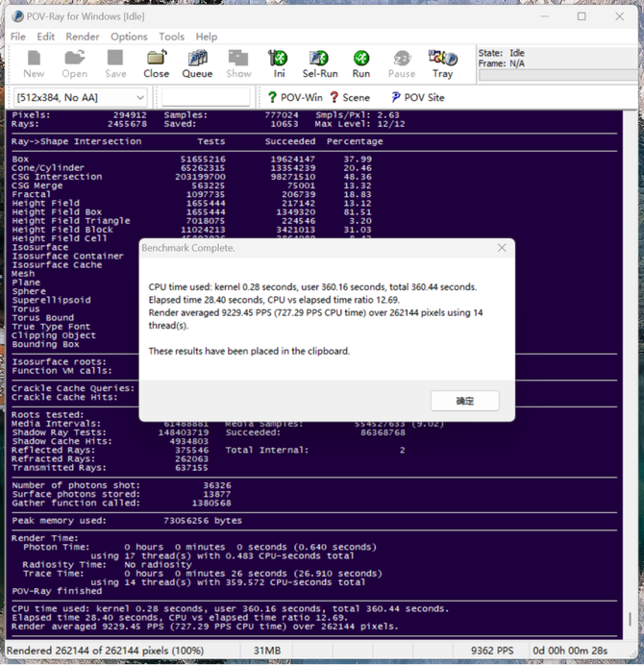The height and width of the screenshot is (665, 644).
Task: Click the Max Level: 12/12 value
Action: pyautogui.click(x=360, y=124)
